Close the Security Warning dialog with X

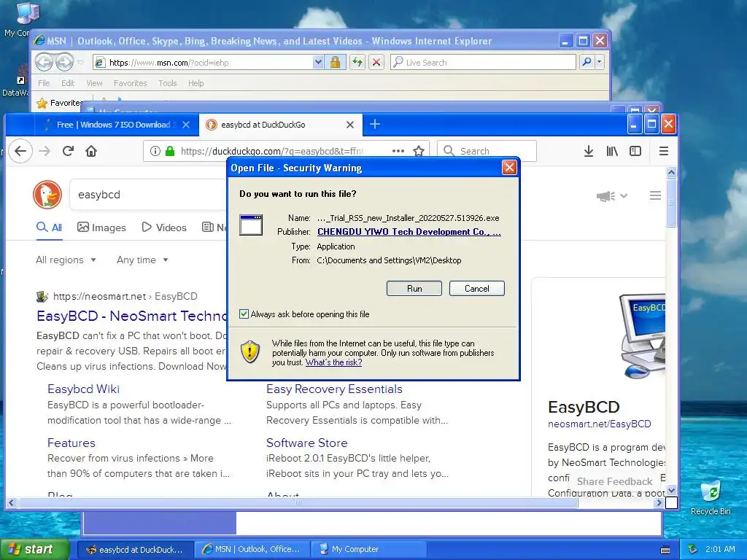tap(509, 168)
